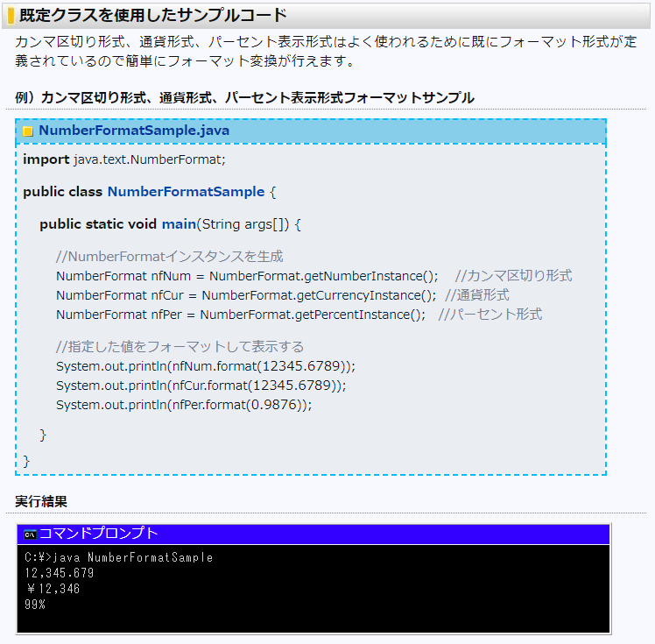Click the yellow marker beside 既定クラスを使用したサンプルコード heading

pyautogui.click(x=11, y=16)
